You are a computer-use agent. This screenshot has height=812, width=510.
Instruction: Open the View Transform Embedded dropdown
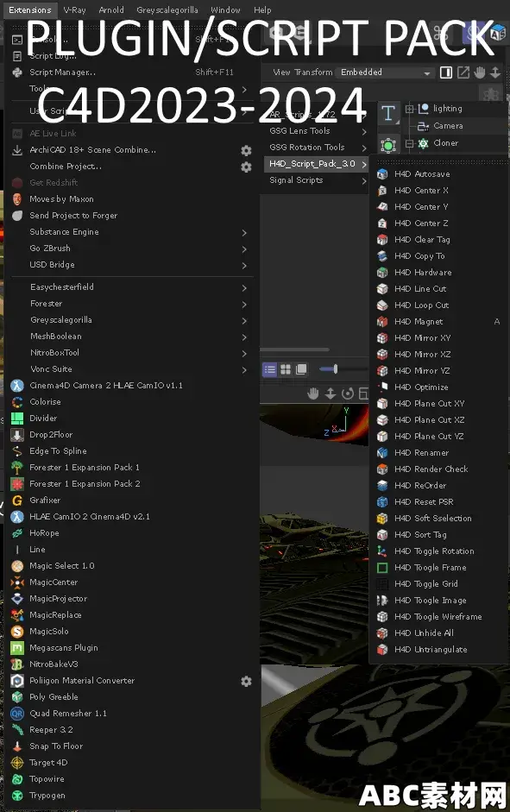385,72
